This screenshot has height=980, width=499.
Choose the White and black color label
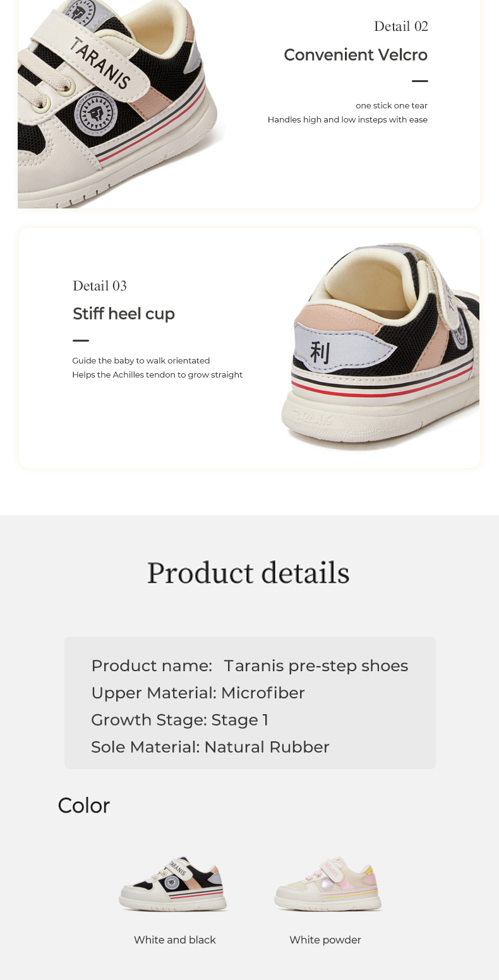click(175, 940)
